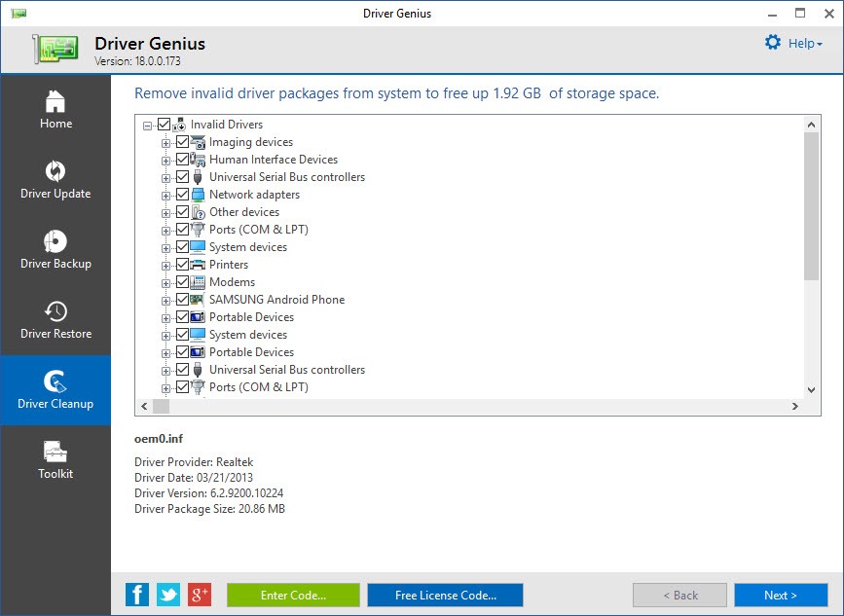Image resolution: width=844 pixels, height=616 pixels.
Task: Click the SAMSUNG Android Phone icon
Action: pos(197,300)
